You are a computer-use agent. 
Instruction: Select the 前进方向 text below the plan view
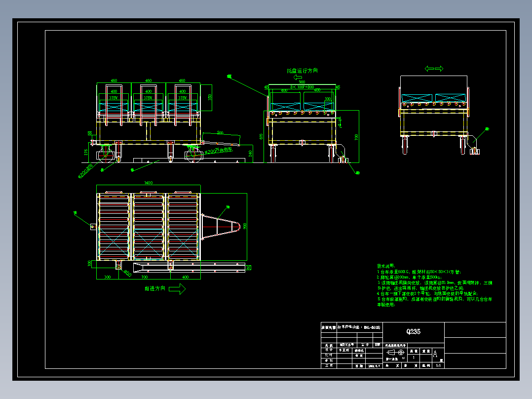(x=155, y=288)
